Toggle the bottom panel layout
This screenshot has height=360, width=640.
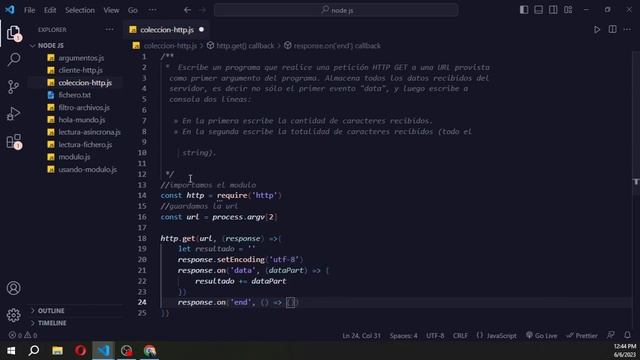[539, 10]
